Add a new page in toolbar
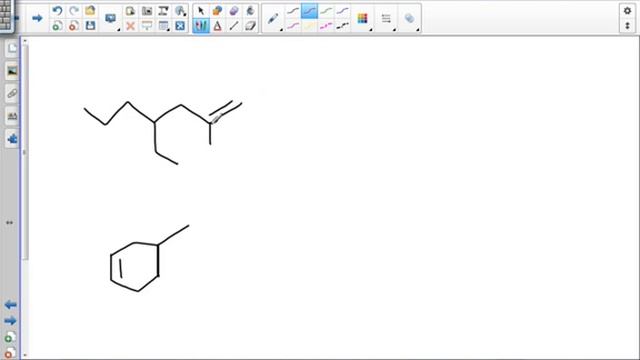Viewport: 640px width, 360px height. coord(57,26)
